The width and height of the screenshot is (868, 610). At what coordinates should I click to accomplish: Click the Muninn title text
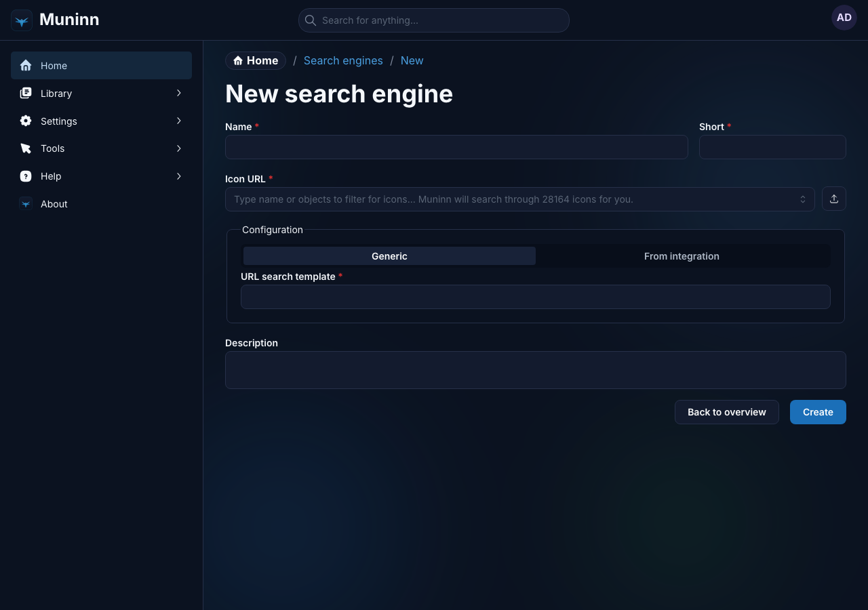tap(69, 20)
